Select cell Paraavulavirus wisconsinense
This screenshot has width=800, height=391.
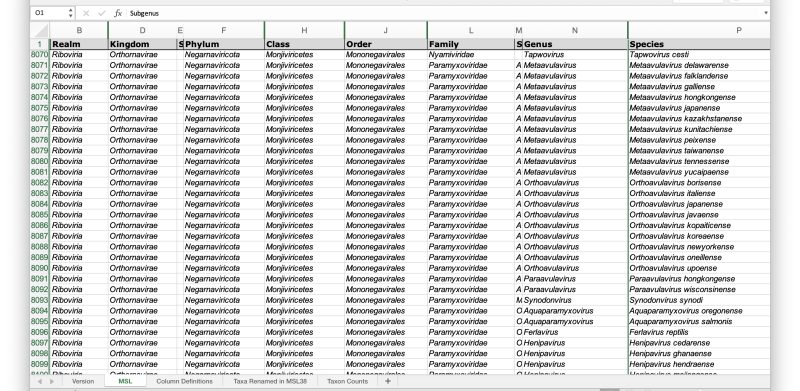tap(699, 289)
